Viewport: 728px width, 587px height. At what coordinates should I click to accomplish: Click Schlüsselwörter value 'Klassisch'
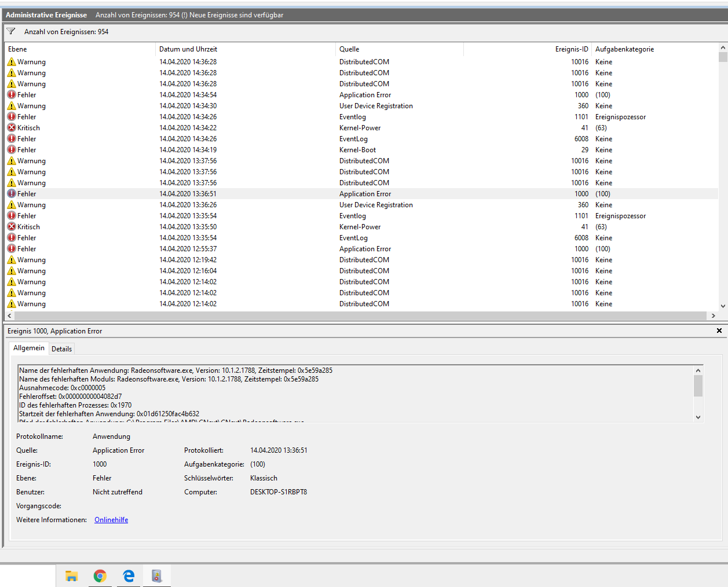(x=264, y=478)
